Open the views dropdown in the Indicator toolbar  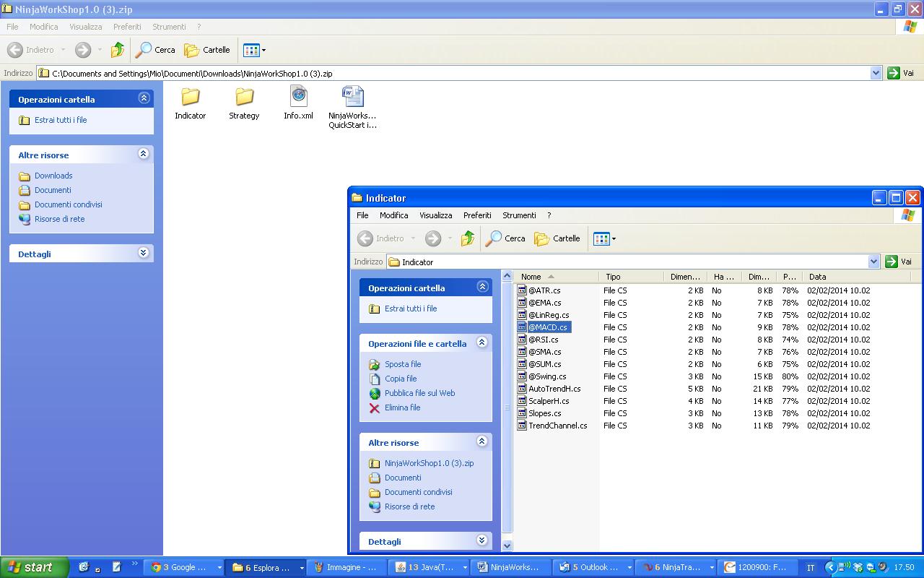(614, 238)
